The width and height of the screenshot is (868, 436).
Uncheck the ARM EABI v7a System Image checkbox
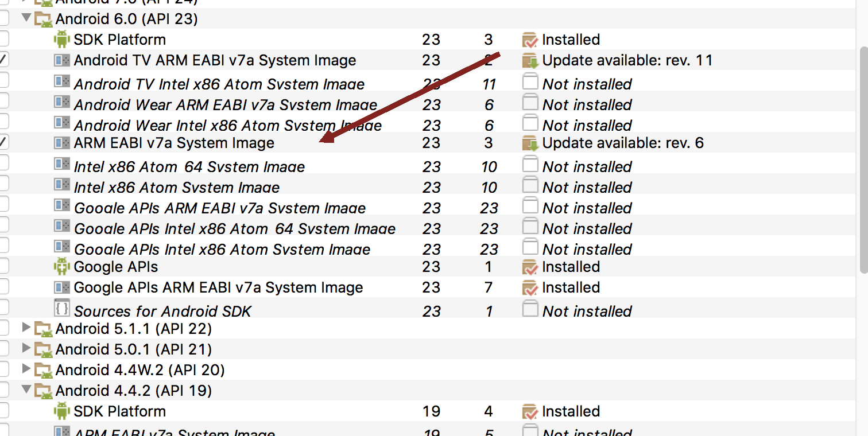[x=3, y=142]
